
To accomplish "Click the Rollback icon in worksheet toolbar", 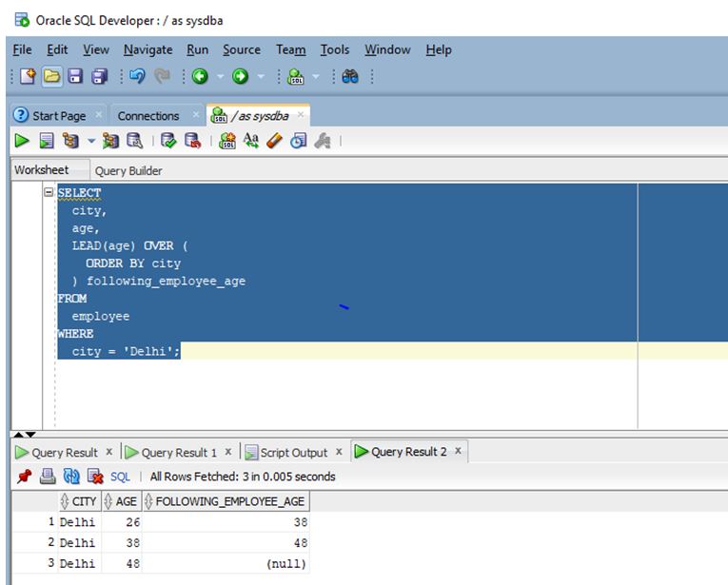I will 191,141.
